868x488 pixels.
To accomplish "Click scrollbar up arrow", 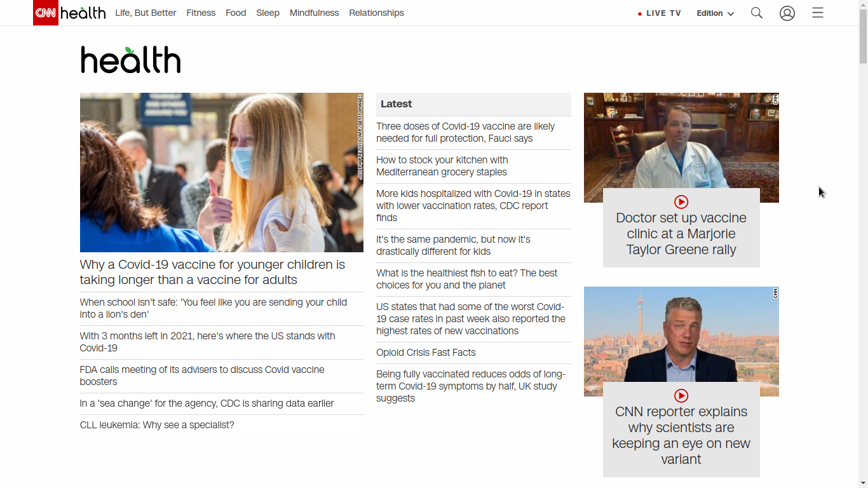I will (863, 4).
